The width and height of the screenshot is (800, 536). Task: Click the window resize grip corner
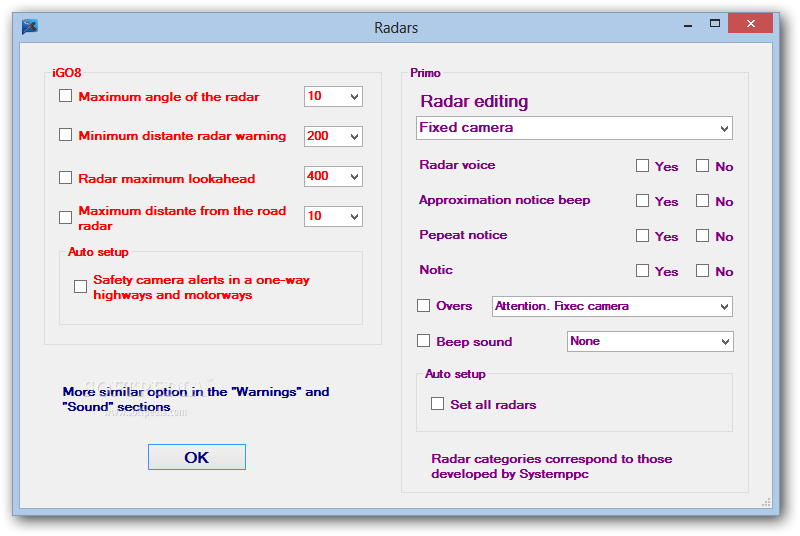(x=766, y=502)
